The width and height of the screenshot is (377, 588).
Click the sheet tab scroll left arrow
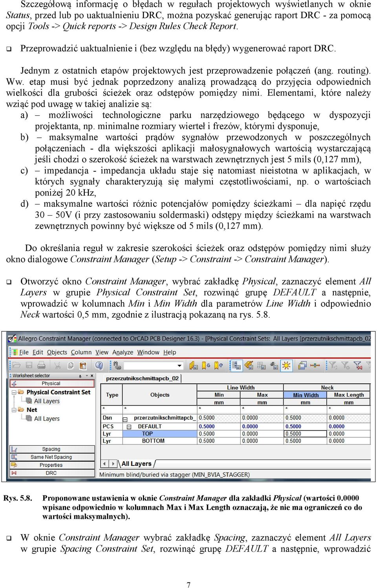pos(105,464)
